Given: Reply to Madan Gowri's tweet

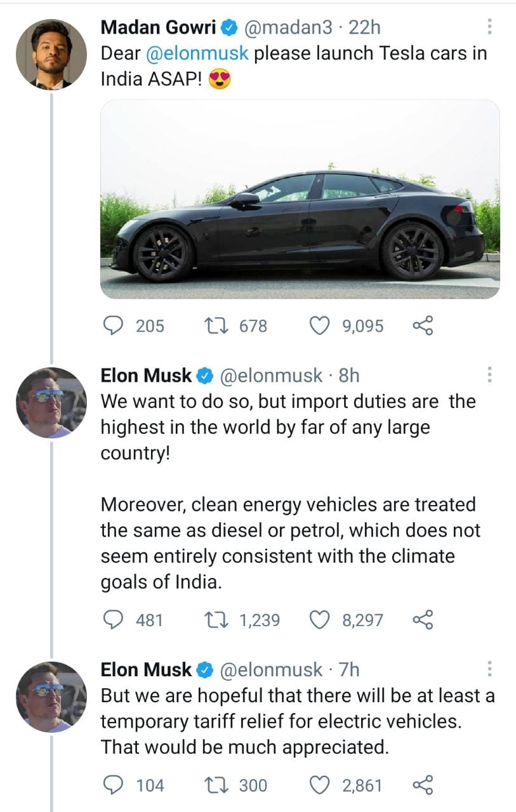Looking at the screenshot, I should 114,326.
